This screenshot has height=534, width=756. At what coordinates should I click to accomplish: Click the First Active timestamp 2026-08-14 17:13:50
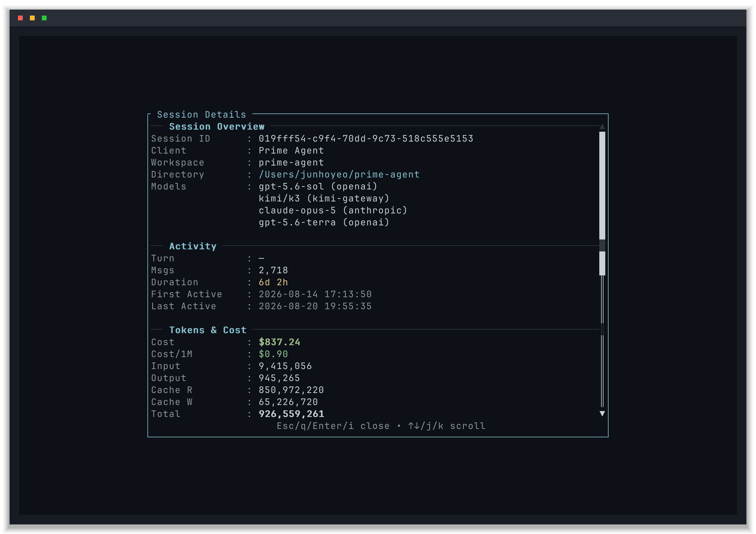315,294
